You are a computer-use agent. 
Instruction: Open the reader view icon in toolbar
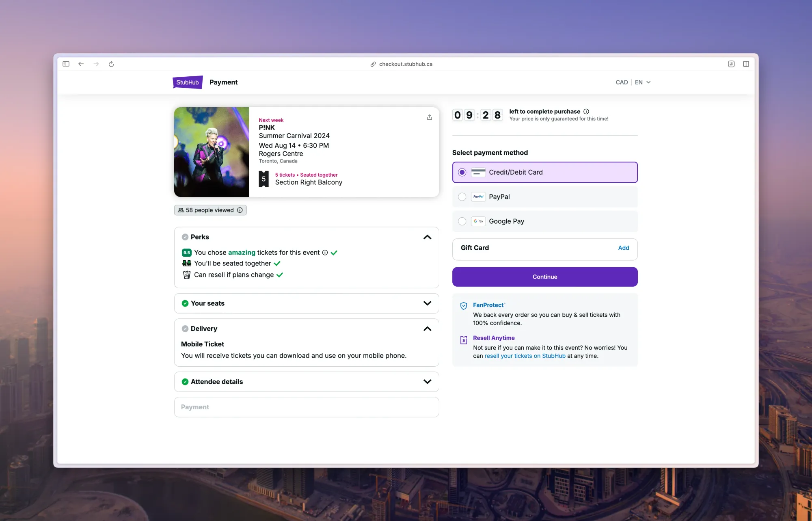731,64
